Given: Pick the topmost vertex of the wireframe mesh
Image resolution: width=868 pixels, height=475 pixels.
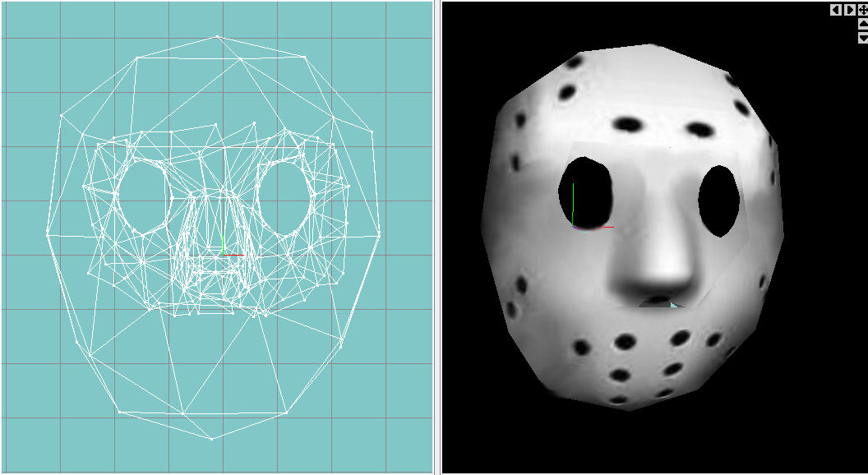Looking at the screenshot, I should tap(217, 36).
